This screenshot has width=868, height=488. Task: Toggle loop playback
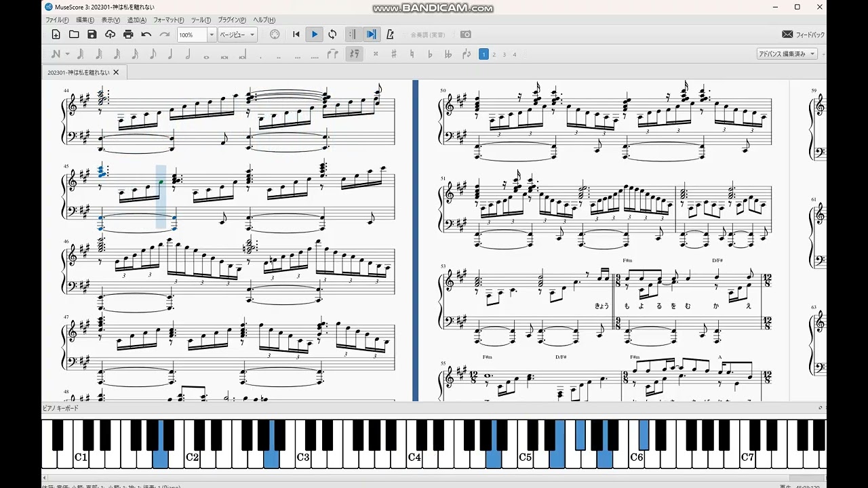pos(332,35)
